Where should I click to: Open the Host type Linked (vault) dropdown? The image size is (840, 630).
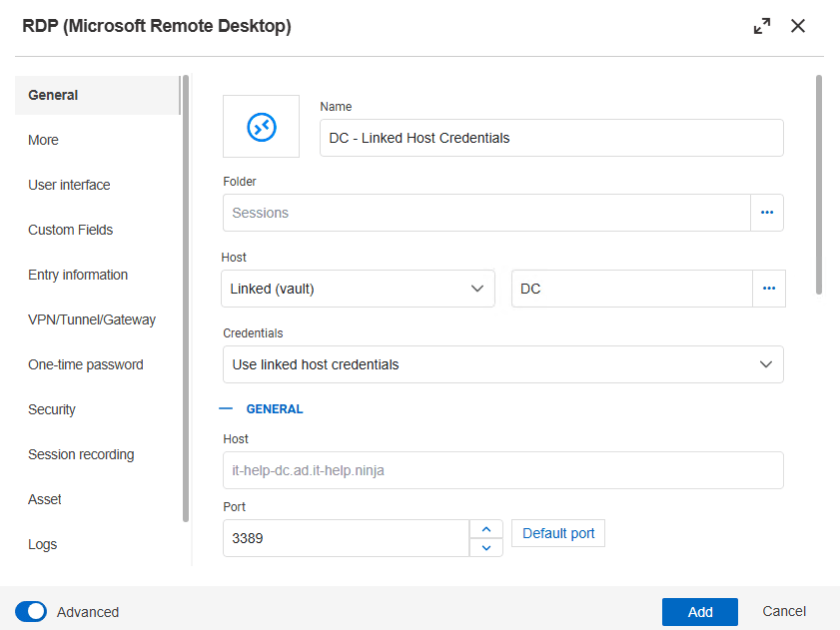pyautogui.click(x=358, y=289)
